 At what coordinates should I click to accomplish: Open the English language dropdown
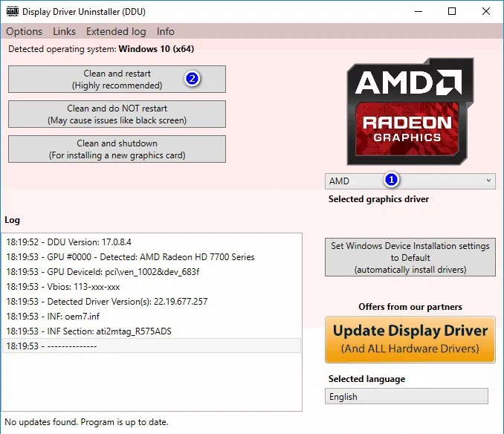click(407, 397)
